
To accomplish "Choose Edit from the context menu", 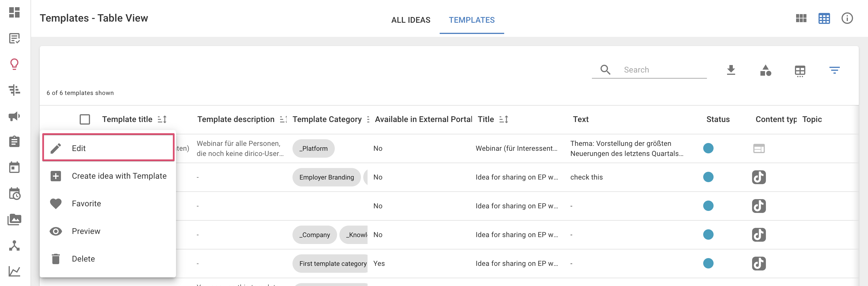I will tap(108, 148).
